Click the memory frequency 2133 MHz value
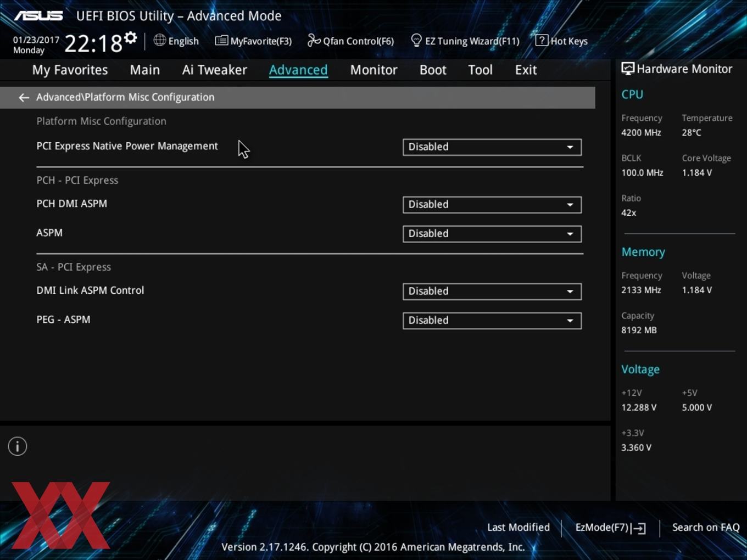 pyautogui.click(x=641, y=290)
